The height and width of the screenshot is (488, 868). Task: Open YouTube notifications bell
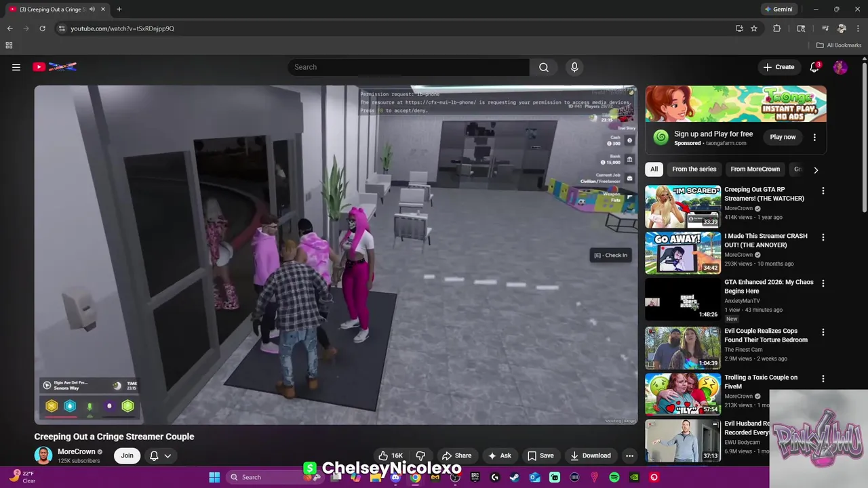(x=814, y=67)
